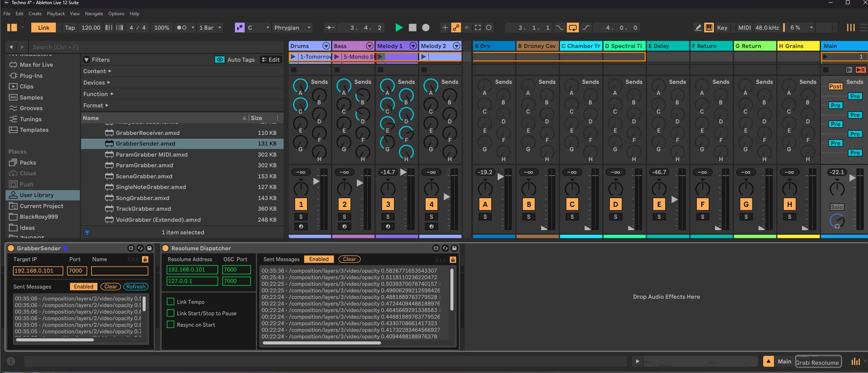Toggle Automation Arm link icon

[456, 28]
